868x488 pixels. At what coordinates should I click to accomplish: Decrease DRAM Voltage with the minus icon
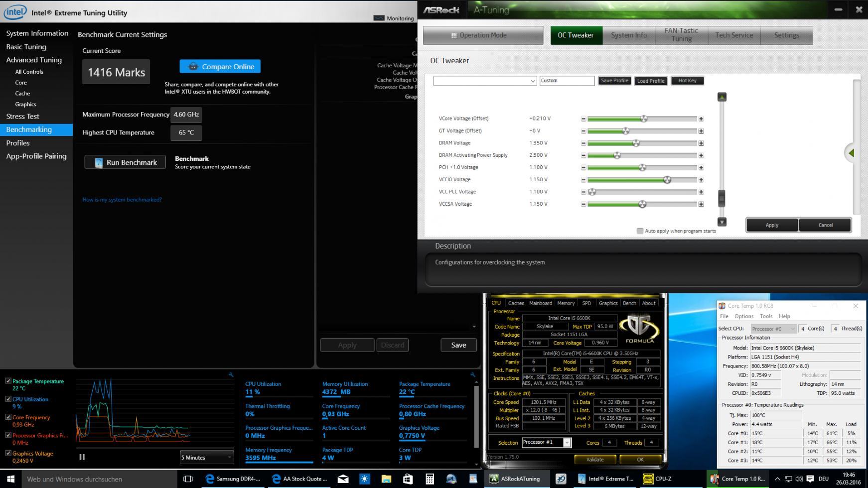(x=583, y=143)
